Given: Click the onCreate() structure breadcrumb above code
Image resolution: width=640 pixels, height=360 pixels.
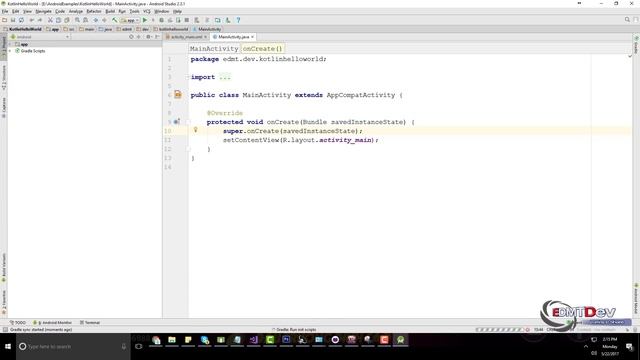Looking at the screenshot, I should tap(262, 49).
